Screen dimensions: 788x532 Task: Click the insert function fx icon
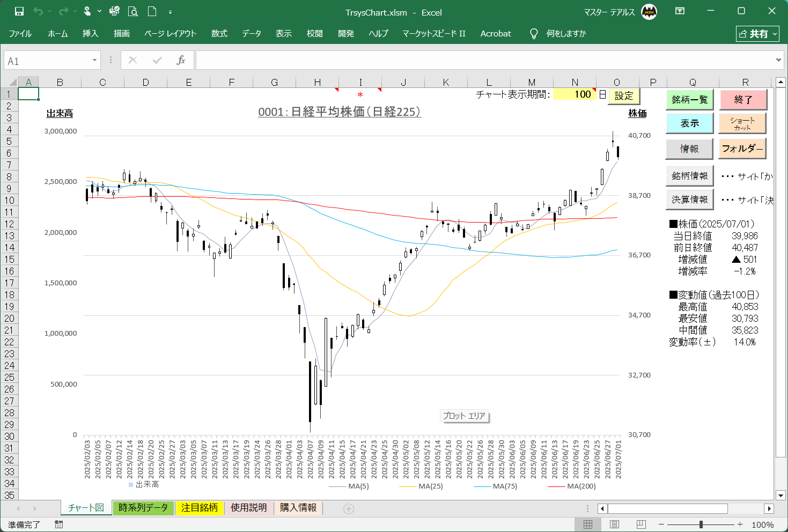(181, 60)
